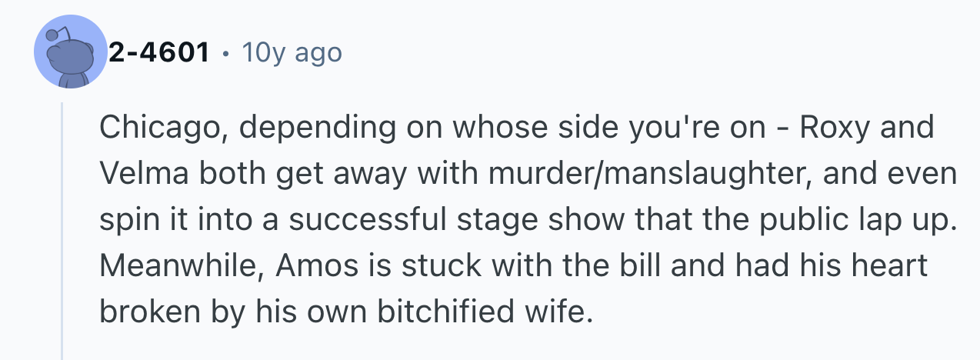Click the word "Chicago" in the comment

pos(157,128)
